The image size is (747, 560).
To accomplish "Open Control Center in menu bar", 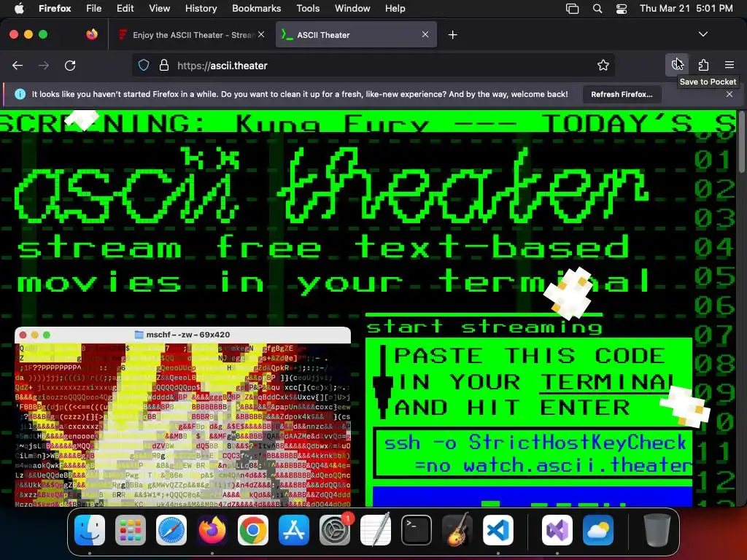I will pyautogui.click(x=622, y=8).
